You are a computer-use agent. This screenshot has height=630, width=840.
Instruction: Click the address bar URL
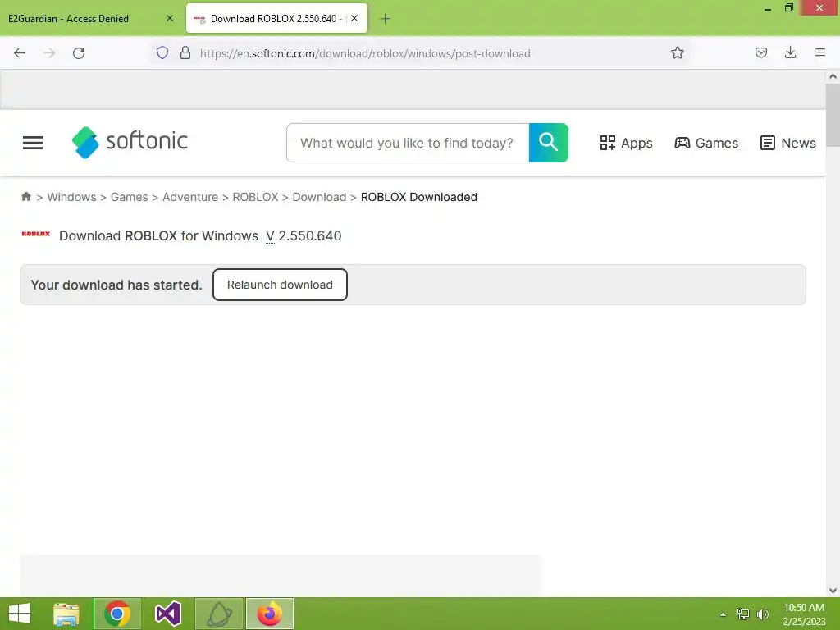click(x=365, y=53)
